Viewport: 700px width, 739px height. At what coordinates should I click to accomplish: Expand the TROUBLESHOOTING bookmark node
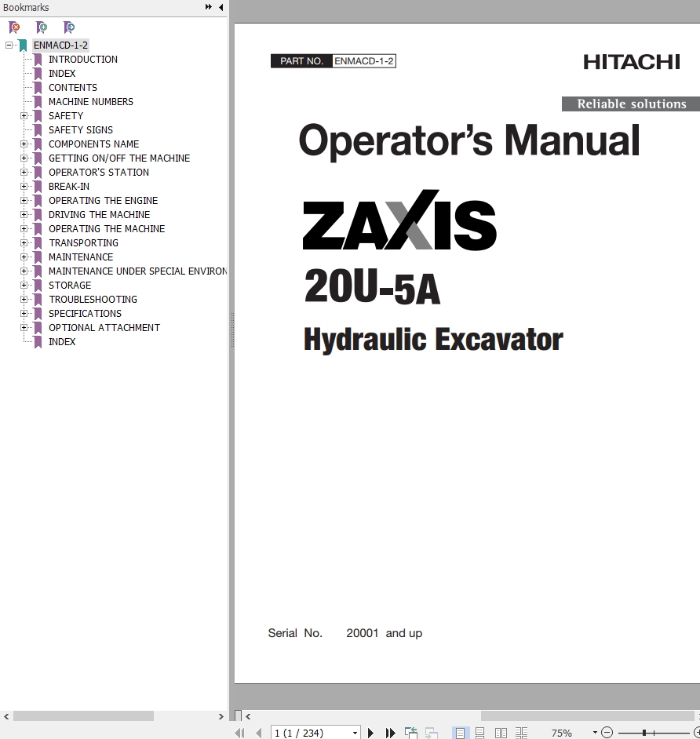(24, 300)
